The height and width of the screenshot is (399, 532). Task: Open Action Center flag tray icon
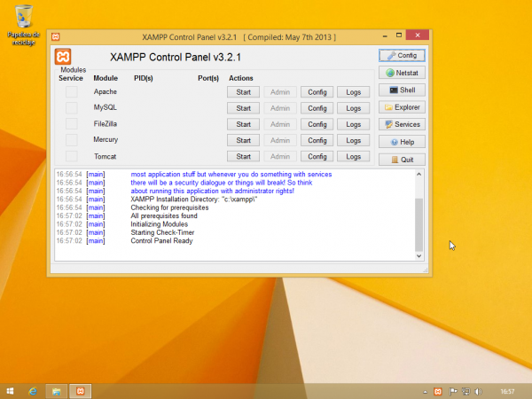[453, 392]
